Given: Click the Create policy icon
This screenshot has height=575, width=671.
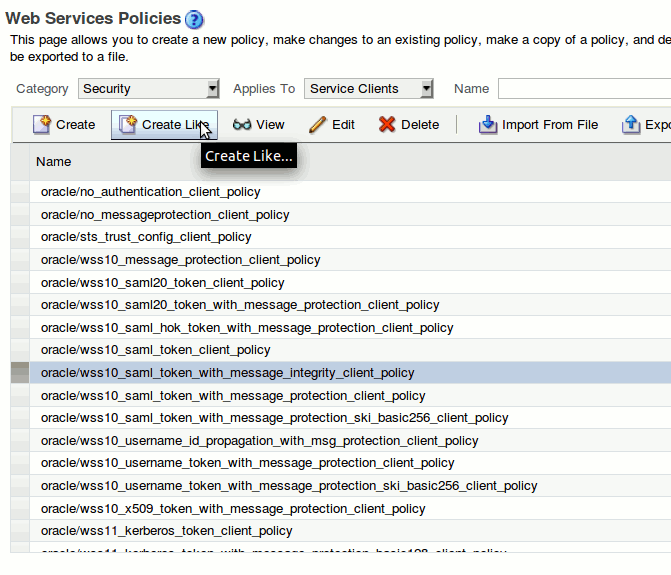Looking at the screenshot, I should [x=42, y=125].
